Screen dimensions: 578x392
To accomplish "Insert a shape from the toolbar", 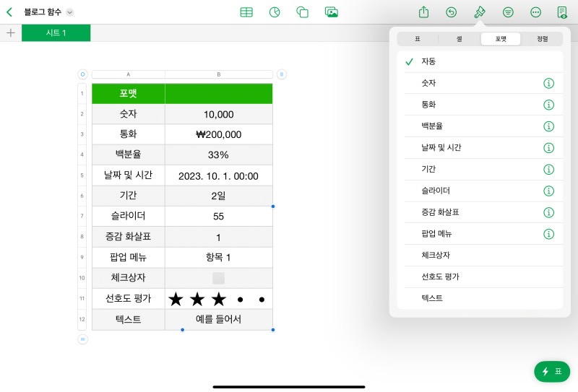I will pos(302,12).
